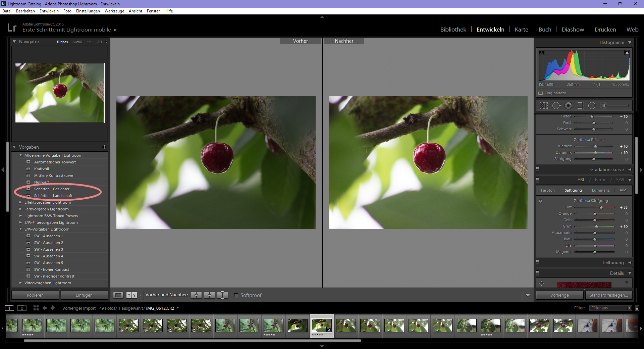Switch to the Bibliothek module

tap(453, 29)
